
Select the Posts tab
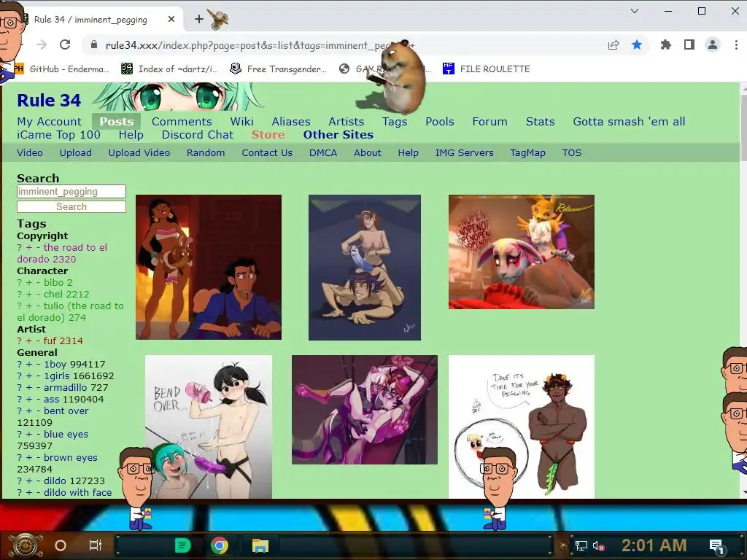click(116, 122)
